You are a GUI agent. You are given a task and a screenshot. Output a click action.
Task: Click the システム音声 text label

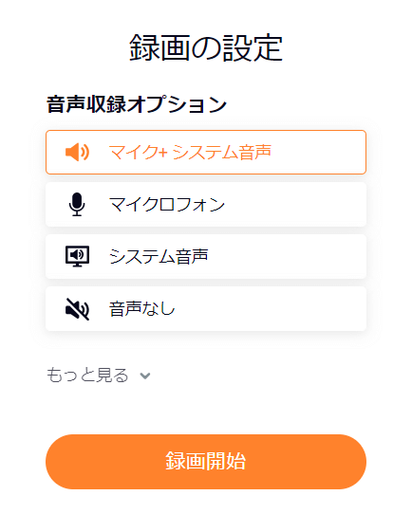click(x=159, y=256)
